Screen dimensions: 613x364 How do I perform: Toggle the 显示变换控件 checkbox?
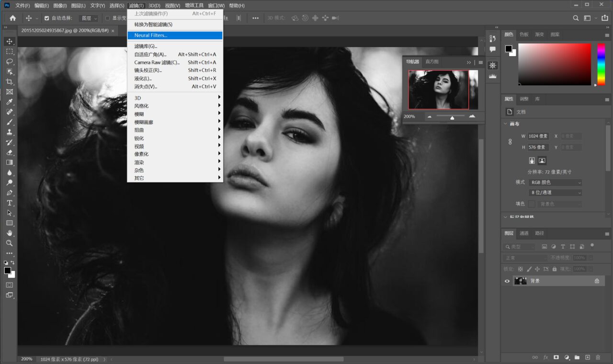(x=108, y=18)
